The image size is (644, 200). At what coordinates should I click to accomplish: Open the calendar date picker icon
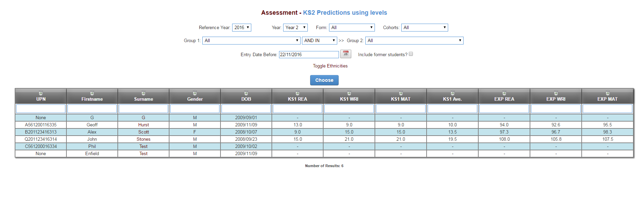pyautogui.click(x=345, y=54)
